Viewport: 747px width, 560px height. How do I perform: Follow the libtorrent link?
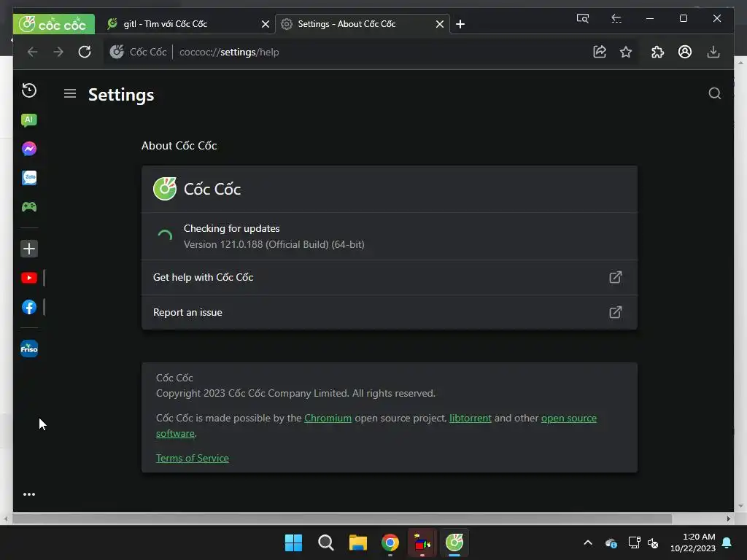point(471,418)
